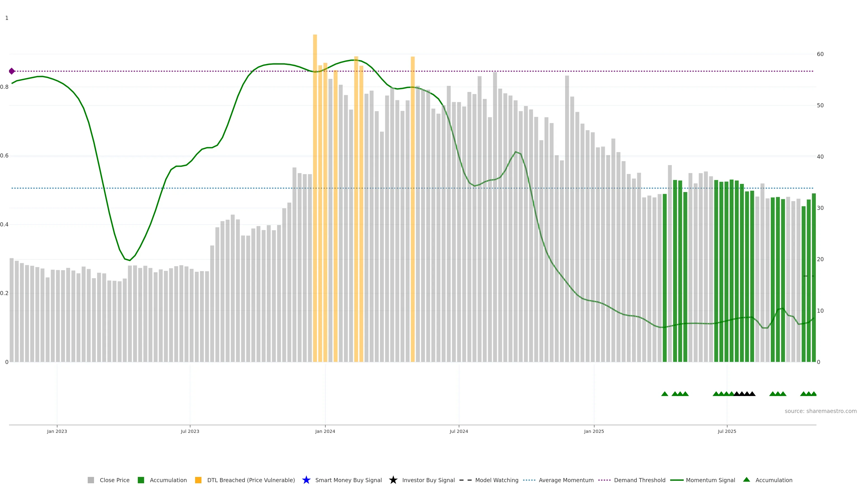Click the green Accumulation square legend icon
The height and width of the screenshot is (488, 868).
[141, 480]
